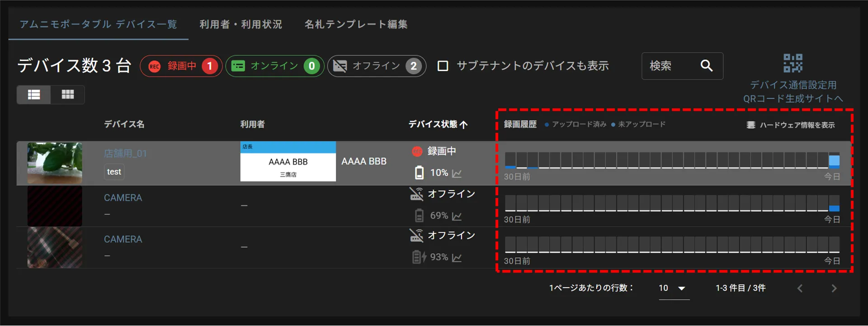
Task: Click offline wifi icon in the 69% row
Action: [x=416, y=194]
